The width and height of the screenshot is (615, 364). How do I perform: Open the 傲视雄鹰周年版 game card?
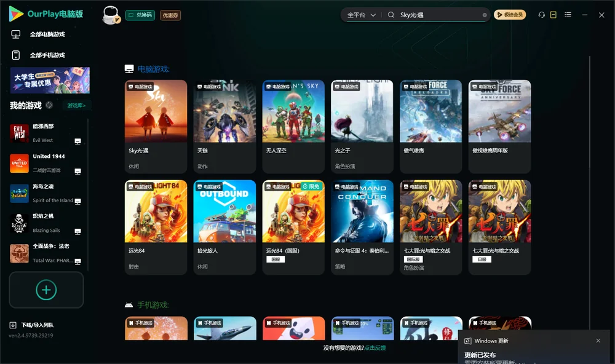click(499, 126)
